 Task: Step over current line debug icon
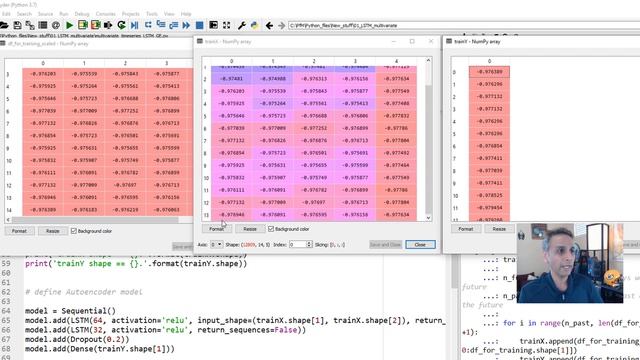[148, 25]
